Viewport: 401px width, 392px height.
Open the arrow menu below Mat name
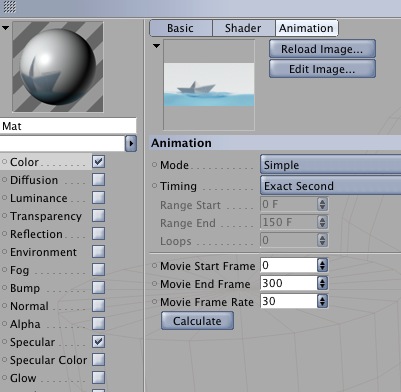(131, 144)
